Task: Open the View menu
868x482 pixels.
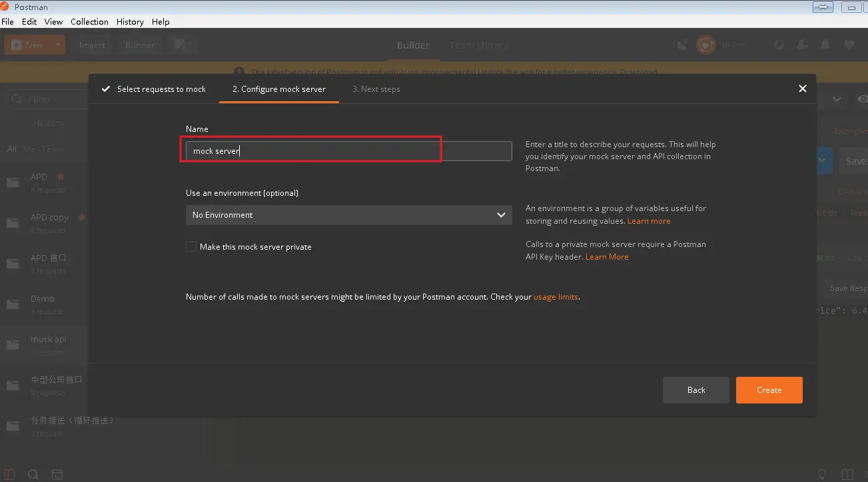Action: pyautogui.click(x=54, y=21)
